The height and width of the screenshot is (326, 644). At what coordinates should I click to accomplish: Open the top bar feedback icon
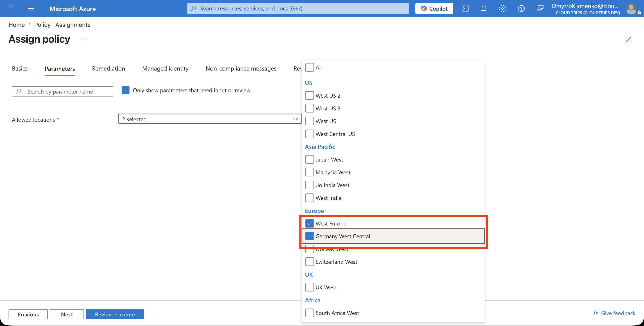540,9
